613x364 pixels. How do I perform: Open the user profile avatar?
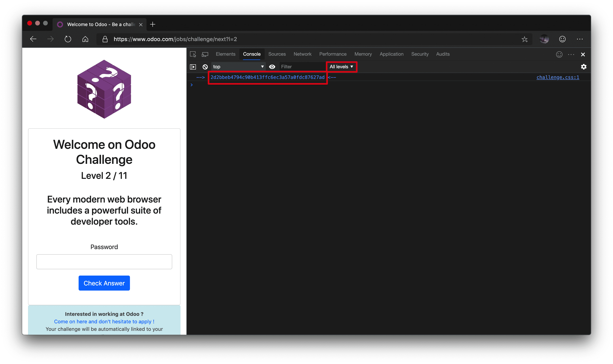(544, 39)
